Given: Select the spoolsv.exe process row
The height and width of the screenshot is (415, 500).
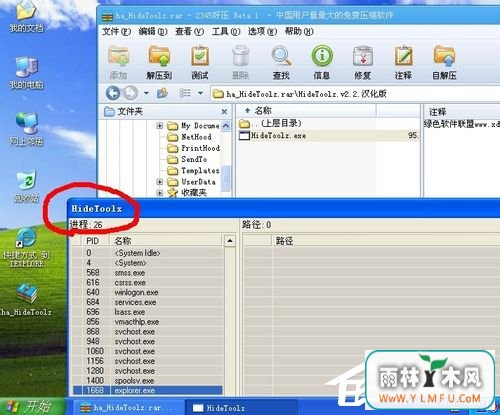Looking at the screenshot, I should point(148,380).
